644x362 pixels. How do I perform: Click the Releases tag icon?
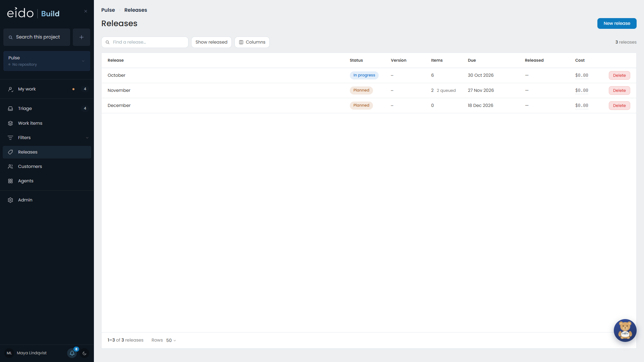click(x=10, y=152)
